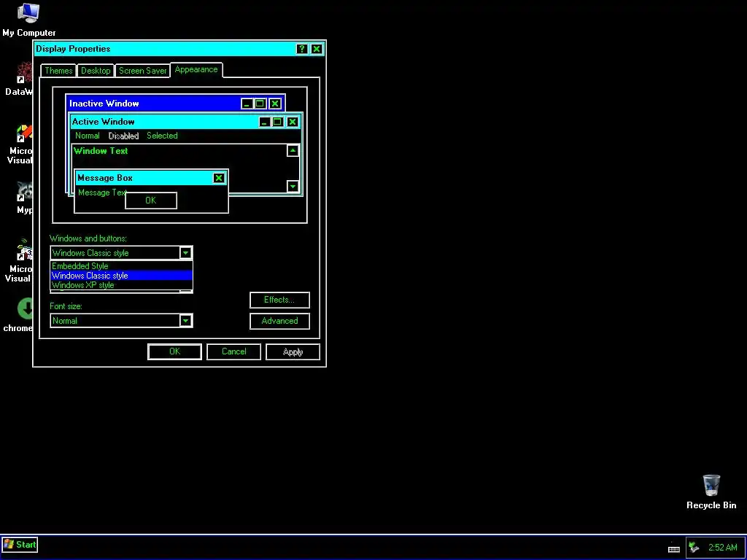Click the Disabled menu item in preview
The height and width of the screenshot is (560, 747).
123,136
